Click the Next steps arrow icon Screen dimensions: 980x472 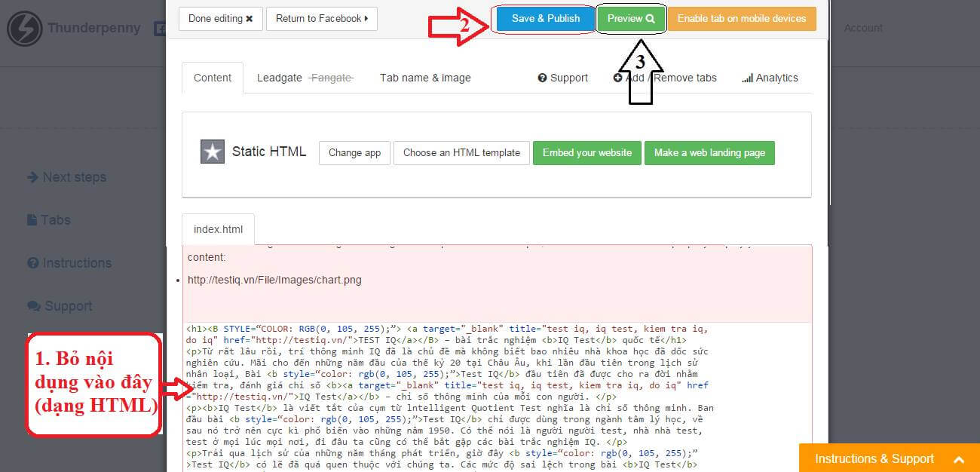coord(32,177)
